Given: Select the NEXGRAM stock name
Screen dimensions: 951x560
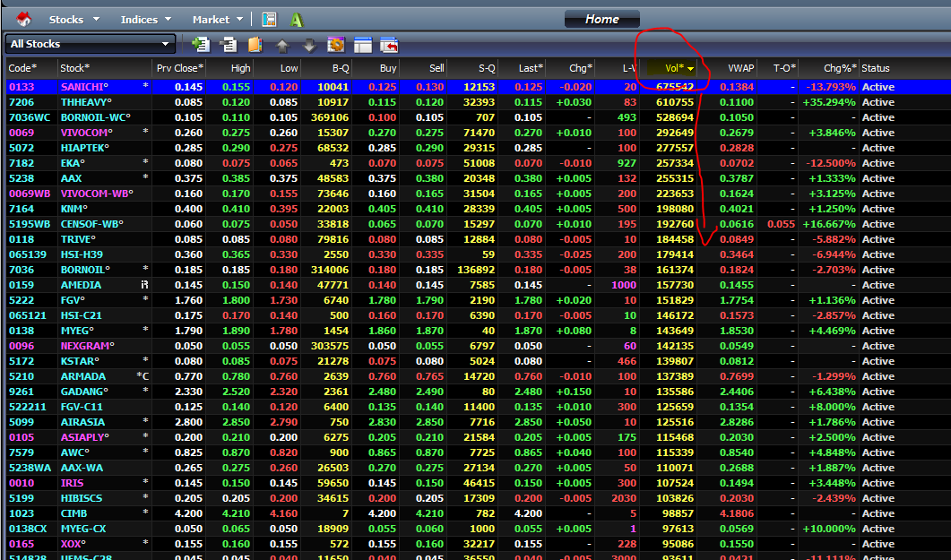Looking at the screenshot, I should pos(87,346).
